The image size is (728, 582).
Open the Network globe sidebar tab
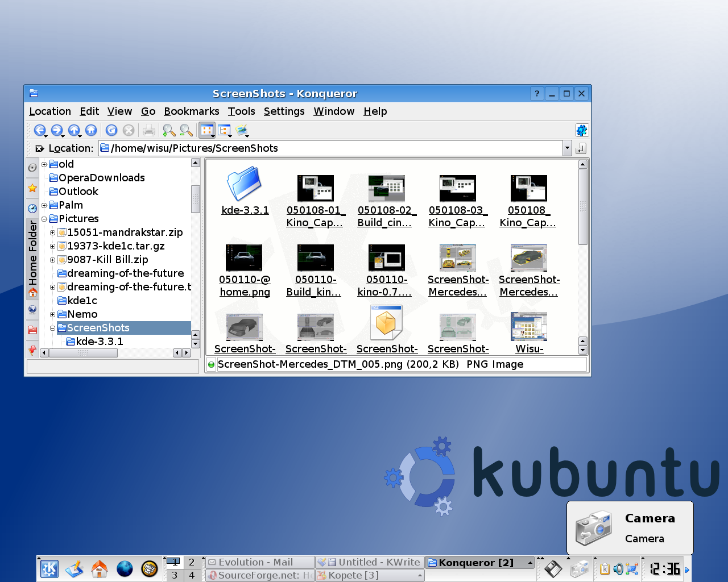point(32,310)
